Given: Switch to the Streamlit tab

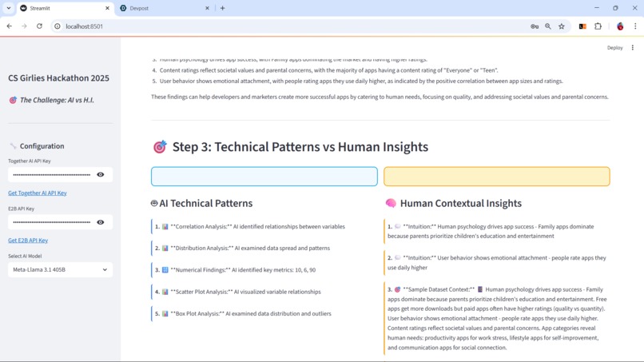Looking at the screenshot, I should [66, 8].
